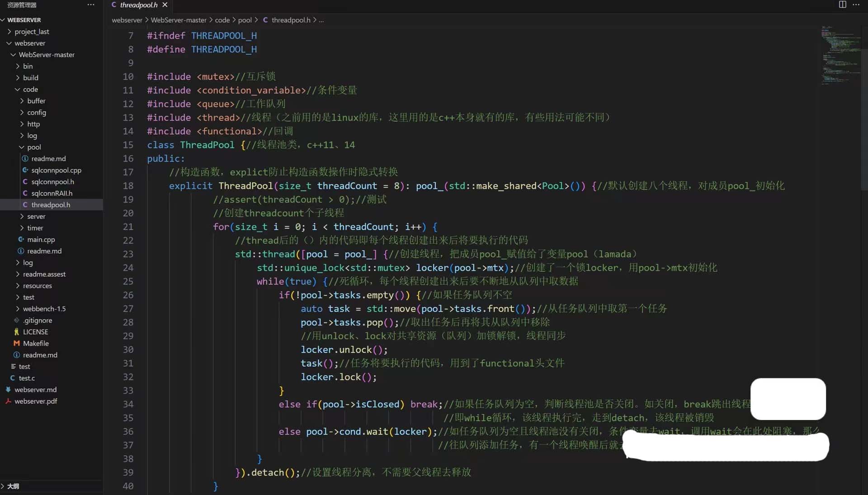This screenshot has height=495, width=868.
Task: Expand the webbench-1.5 folder
Action: (52, 309)
